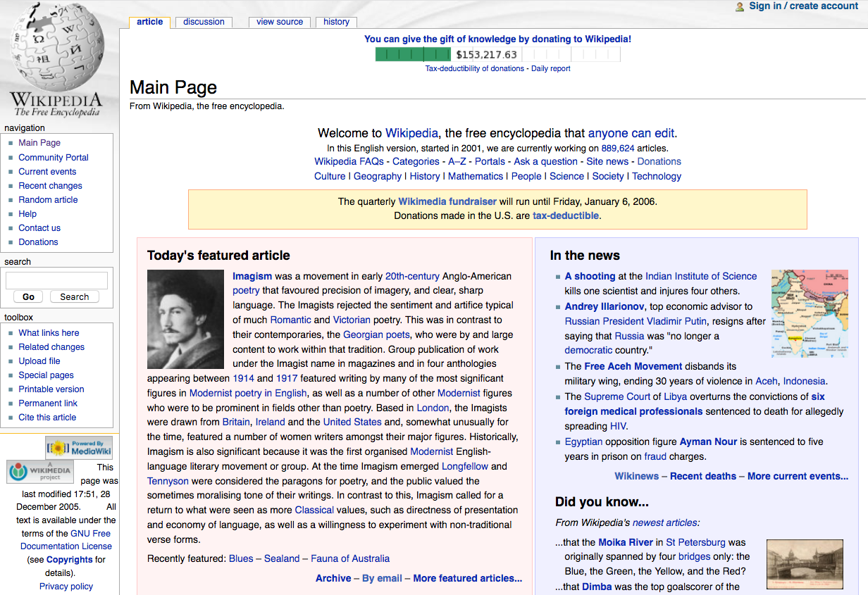
Task: Open the Imagism featured article link
Action: pos(252,276)
